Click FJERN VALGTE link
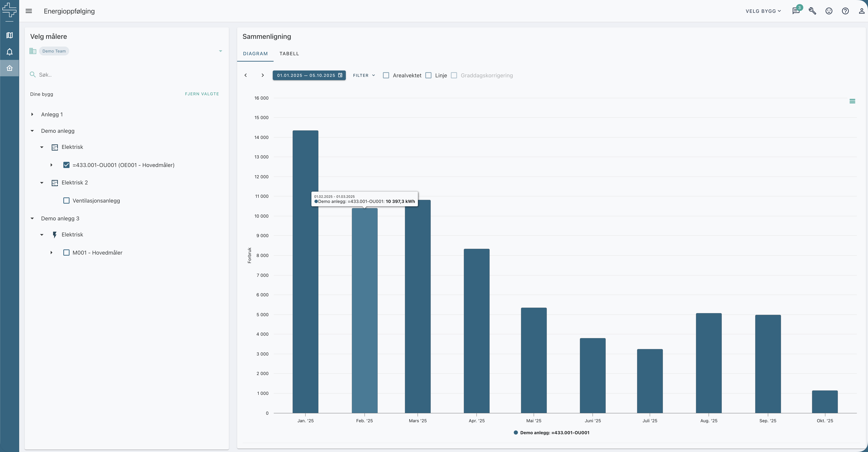Screen dimensions: 868x452 (x=202, y=94)
